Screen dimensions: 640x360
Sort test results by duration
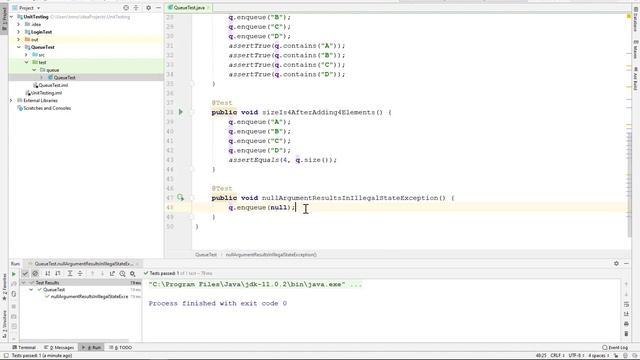[58, 273]
